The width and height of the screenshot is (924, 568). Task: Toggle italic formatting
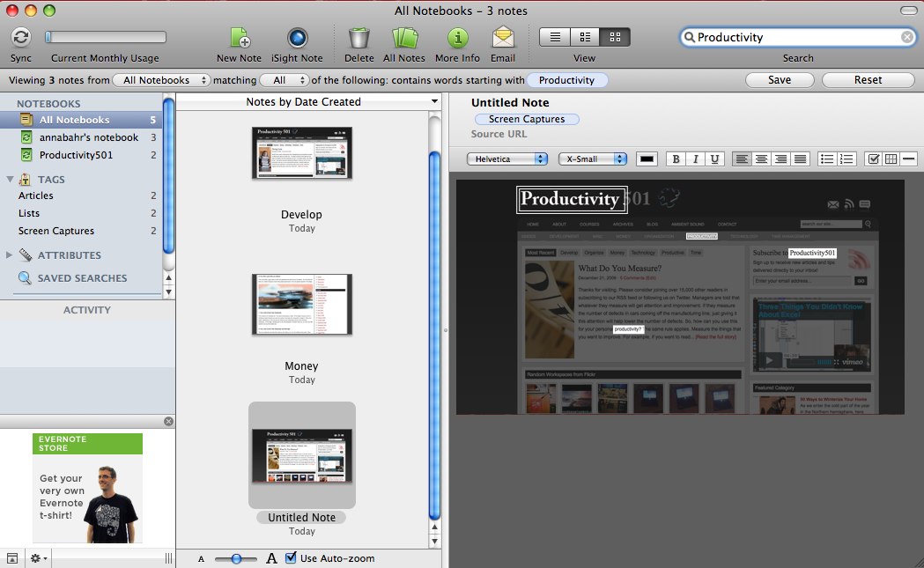click(x=695, y=159)
